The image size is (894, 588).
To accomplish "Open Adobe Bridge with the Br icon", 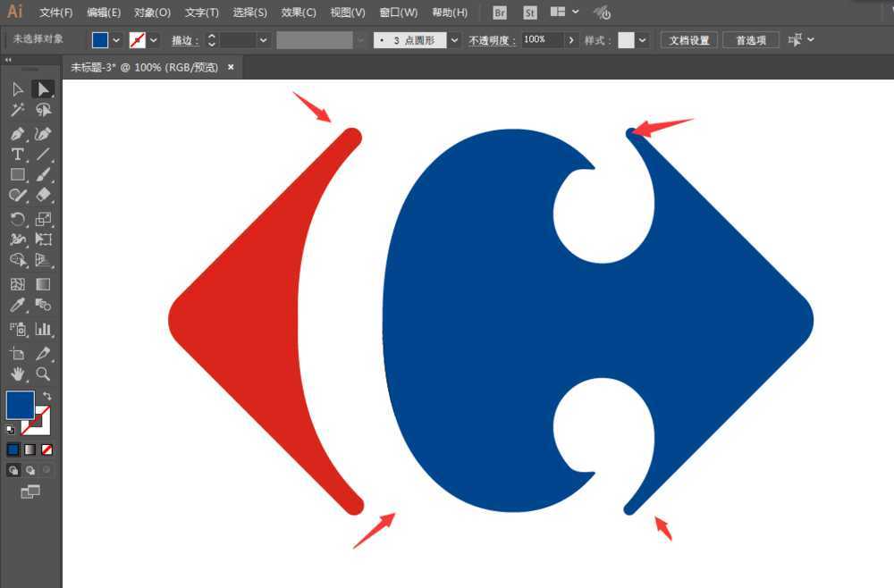I will click(x=499, y=13).
